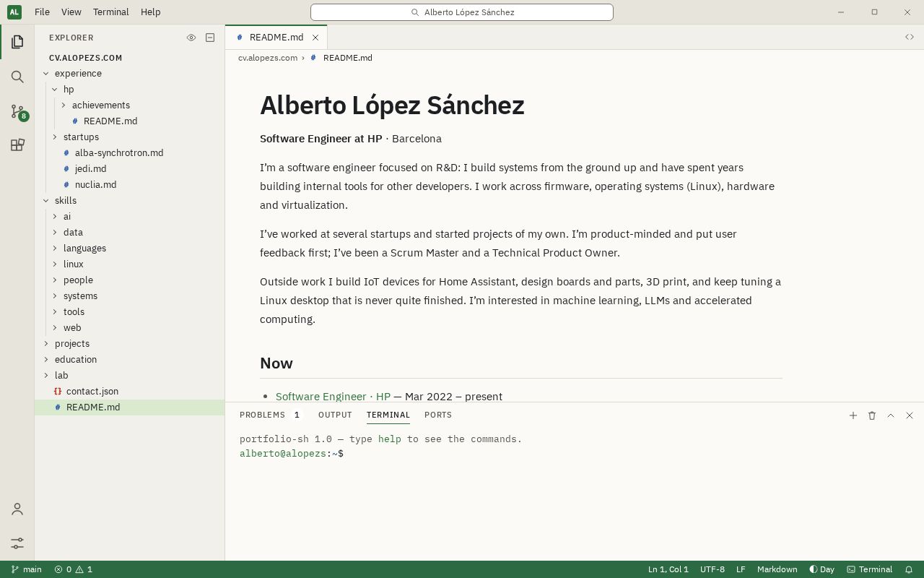Viewport: 924px width, 578px height.
Task: Add a new terminal with plus icon
Action: click(853, 415)
